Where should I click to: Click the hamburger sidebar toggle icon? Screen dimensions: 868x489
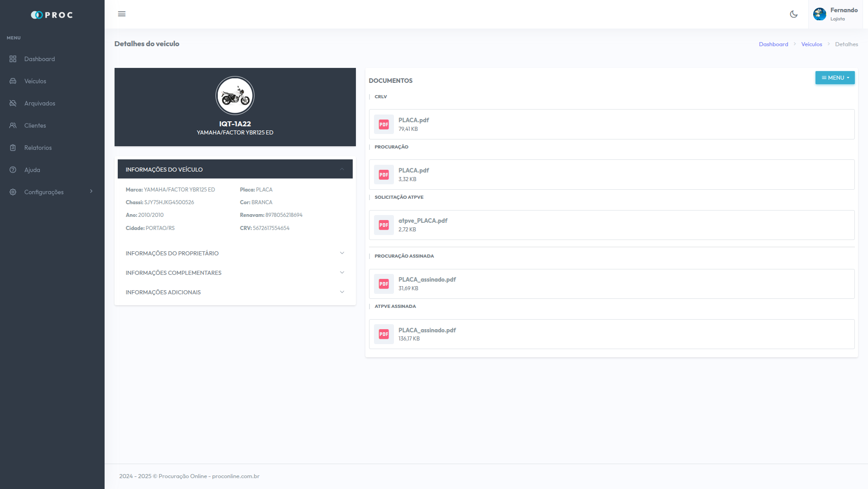click(122, 14)
